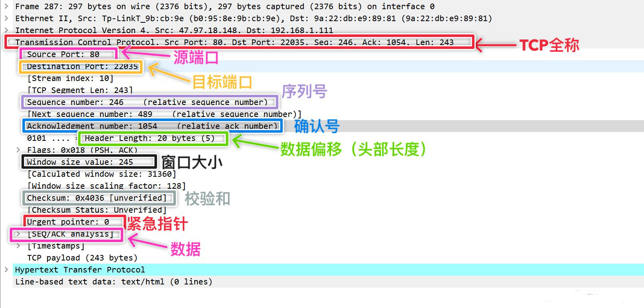Expand the Ethernet II section
This screenshot has width=644, height=308.
pos(6,18)
